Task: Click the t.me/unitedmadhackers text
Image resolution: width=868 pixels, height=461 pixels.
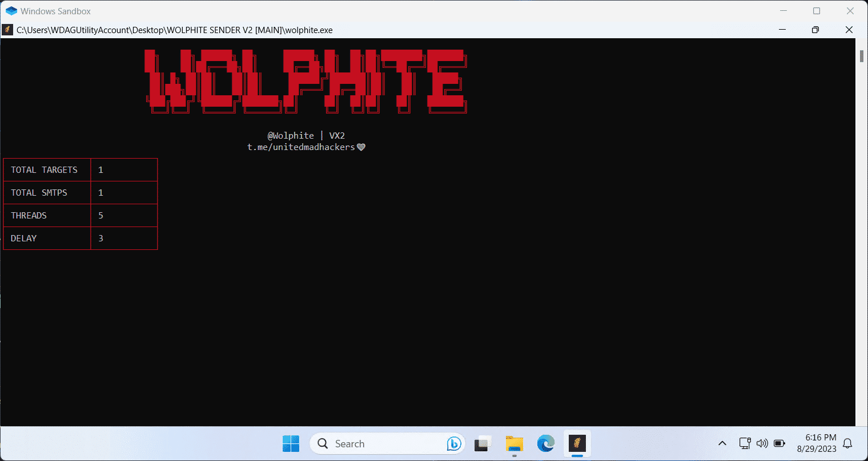Action: (x=301, y=147)
